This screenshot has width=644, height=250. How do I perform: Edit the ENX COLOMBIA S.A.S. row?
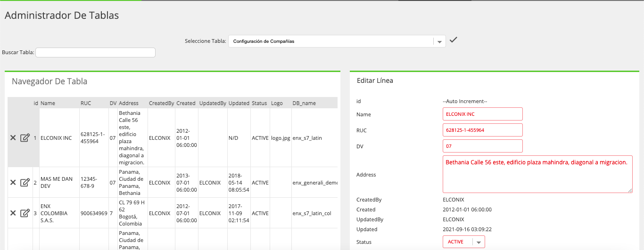[25, 213]
